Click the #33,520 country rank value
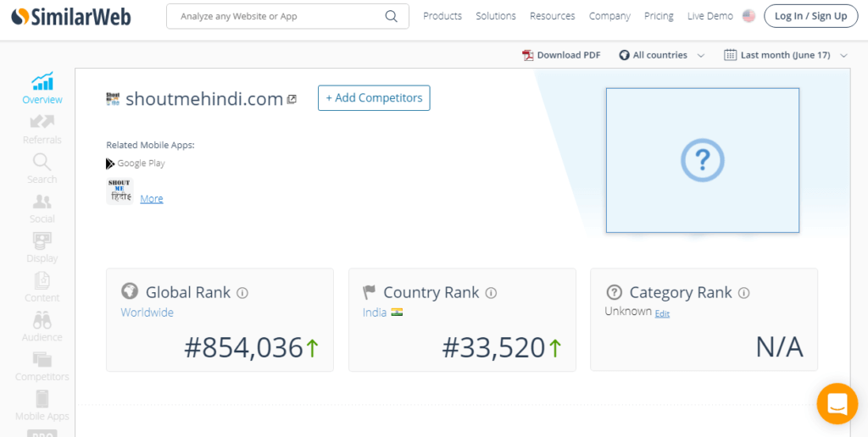This screenshot has width=868, height=437. click(x=494, y=348)
